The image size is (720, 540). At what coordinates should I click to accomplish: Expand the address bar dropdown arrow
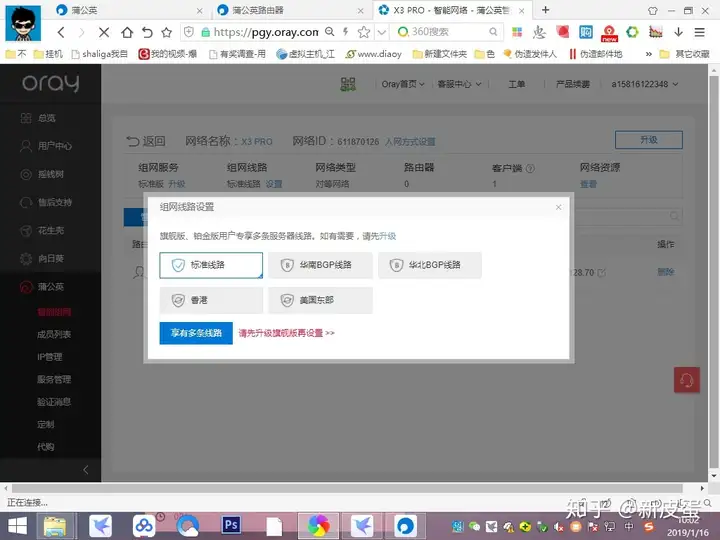pyautogui.click(x=382, y=32)
